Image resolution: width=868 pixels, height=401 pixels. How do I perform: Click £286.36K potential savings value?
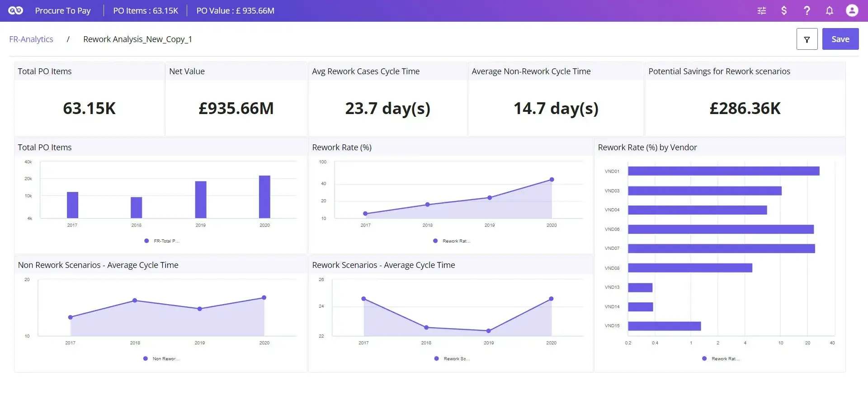[745, 108]
